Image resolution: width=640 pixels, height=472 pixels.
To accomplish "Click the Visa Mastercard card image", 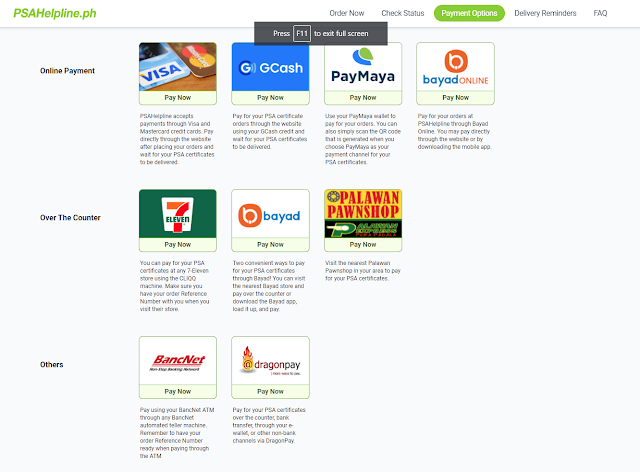I will click(x=178, y=67).
